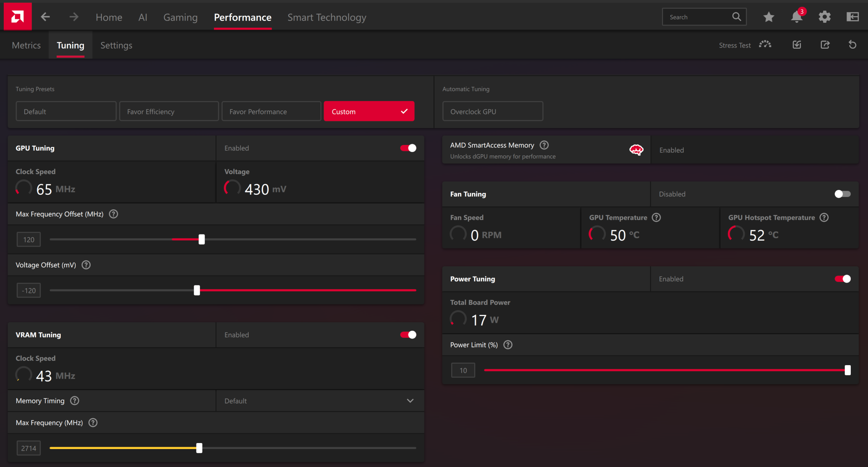Viewport: 868px width, 467px height.
Task: Click the Stress Test gauge icon
Action: pos(765,45)
